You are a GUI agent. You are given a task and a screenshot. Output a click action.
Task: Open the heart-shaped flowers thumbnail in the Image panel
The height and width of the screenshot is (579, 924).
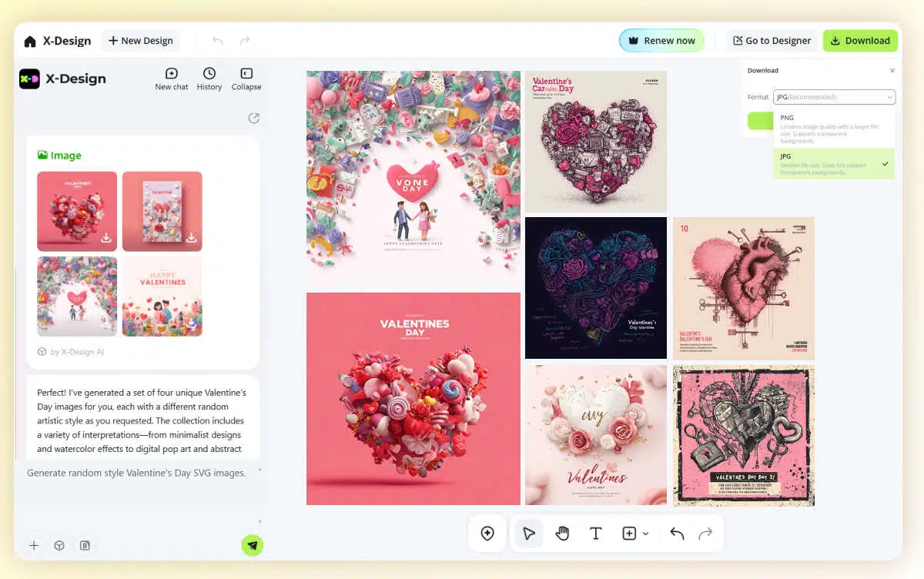tap(77, 210)
